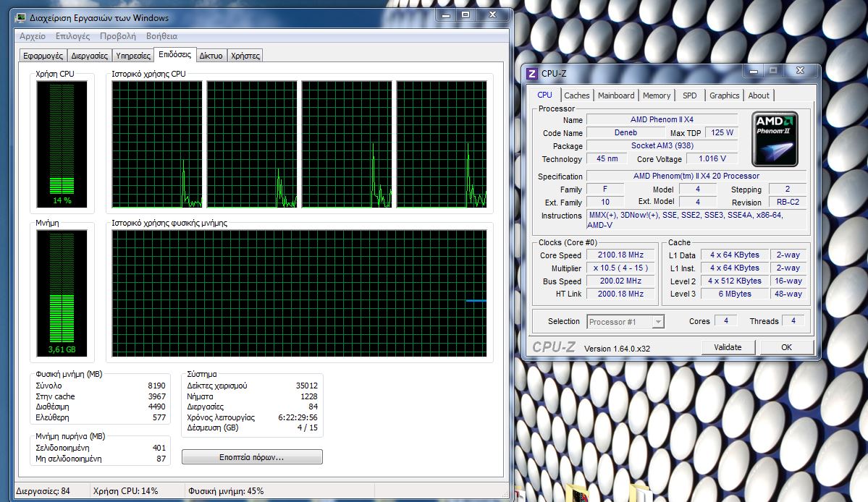Click the AMD Phenom II logo in CPU-Z
This screenshot has height=502, width=868.
[775, 140]
